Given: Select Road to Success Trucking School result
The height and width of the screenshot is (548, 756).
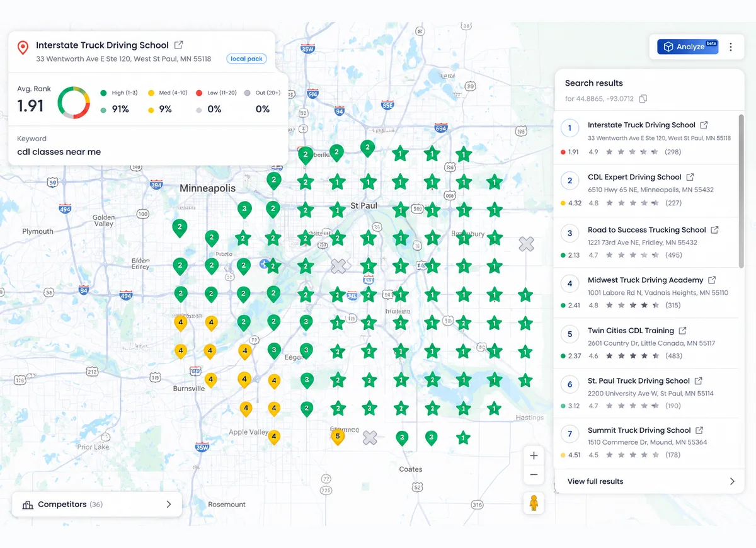Looking at the screenshot, I should pos(646,242).
